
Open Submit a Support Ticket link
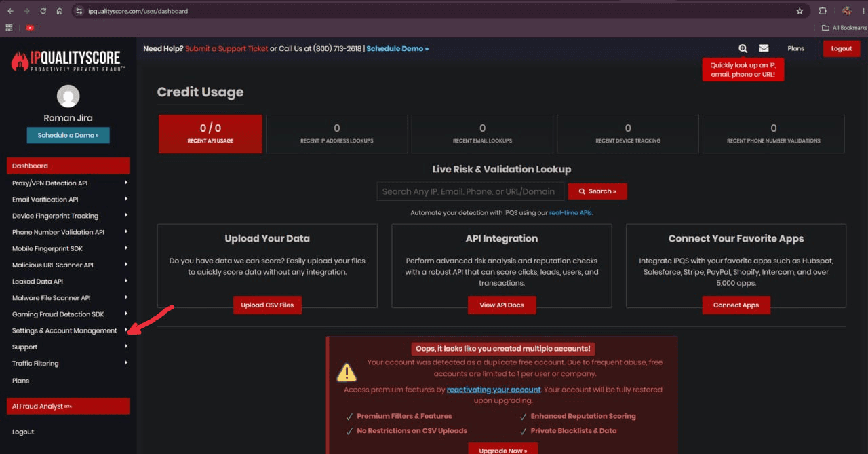coord(226,48)
